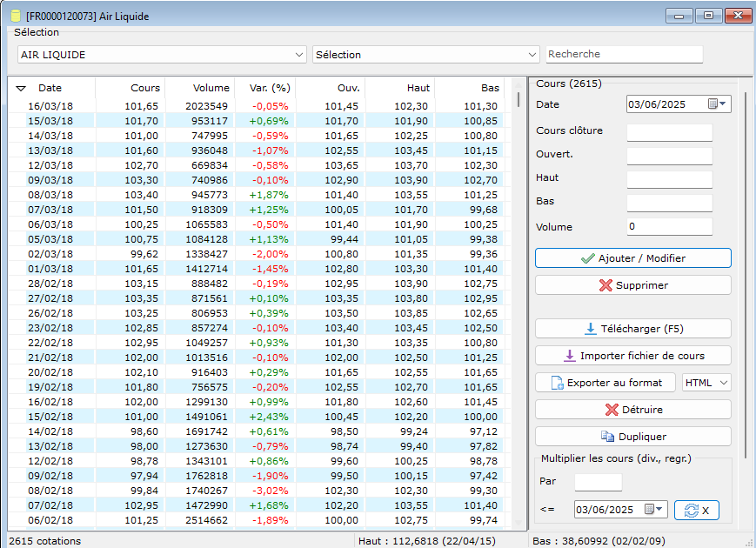Viewport: 756px width, 548px height.
Task: Sort by the Ouv. column header
Action: (x=331, y=88)
